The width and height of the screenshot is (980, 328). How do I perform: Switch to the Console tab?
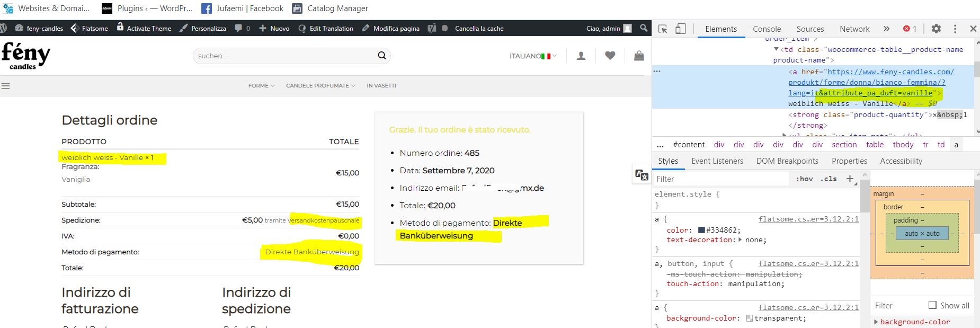point(767,29)
